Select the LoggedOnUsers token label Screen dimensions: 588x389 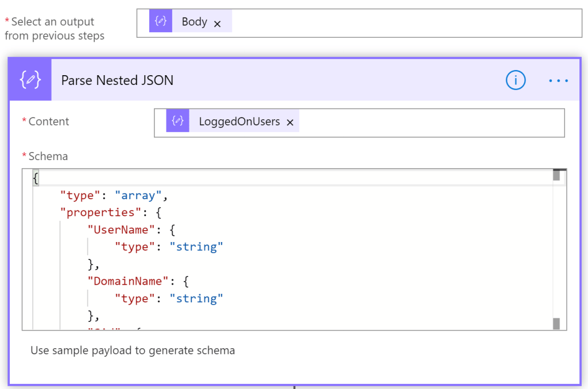239,122
